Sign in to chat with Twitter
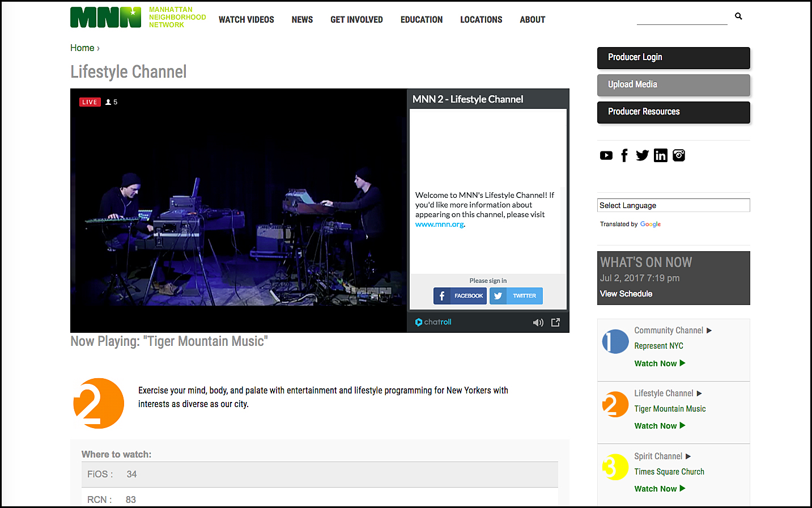This screenshot has width=812, height=508. tap(516, 296)
